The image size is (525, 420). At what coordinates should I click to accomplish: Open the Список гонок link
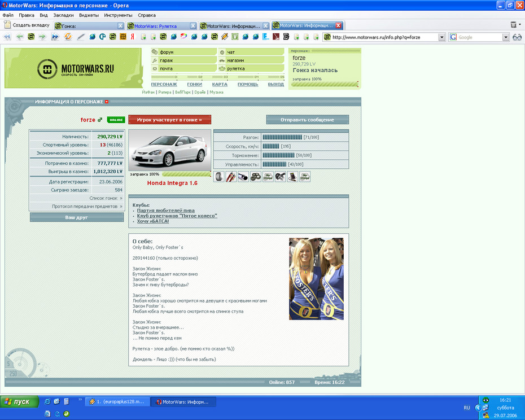pyautogui.click(x=106, y=198)
